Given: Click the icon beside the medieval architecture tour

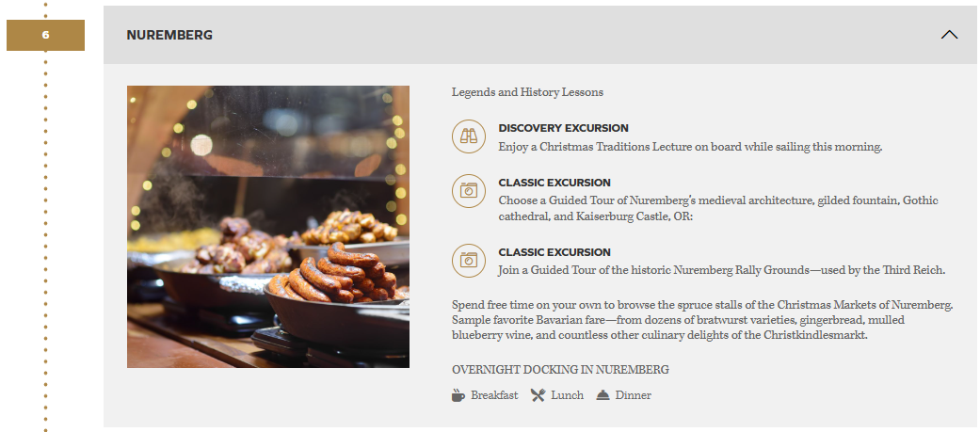Looking at the screenshot, I should pyautogui.click(x=468, y=191).
